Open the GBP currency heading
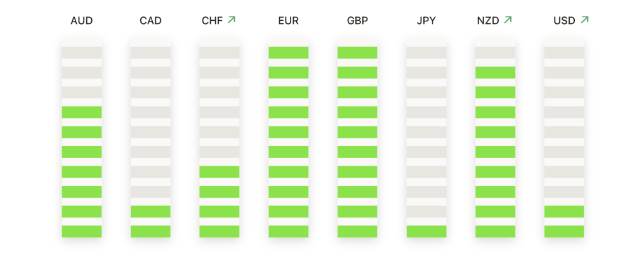This screenshot has height=257, width=644. click(357, 21)
